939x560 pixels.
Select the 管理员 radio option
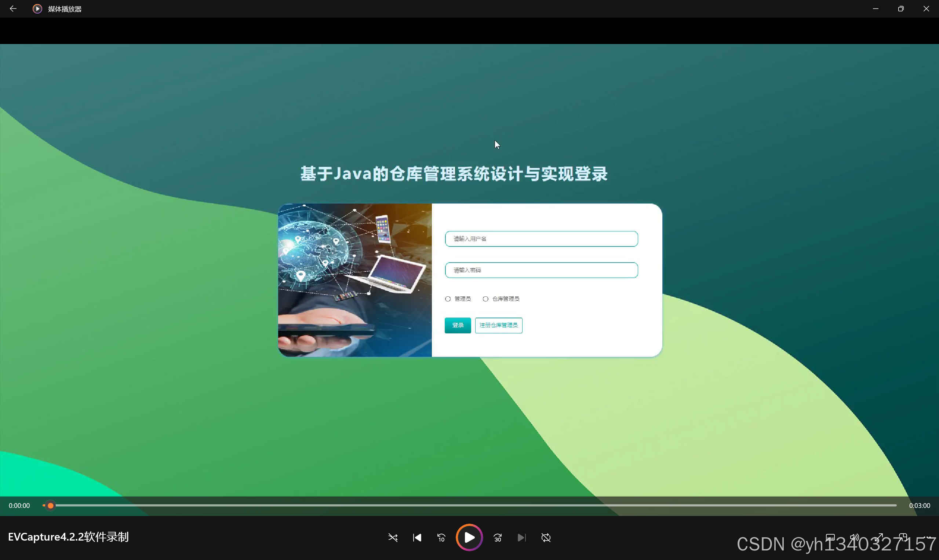pos(448,299)
